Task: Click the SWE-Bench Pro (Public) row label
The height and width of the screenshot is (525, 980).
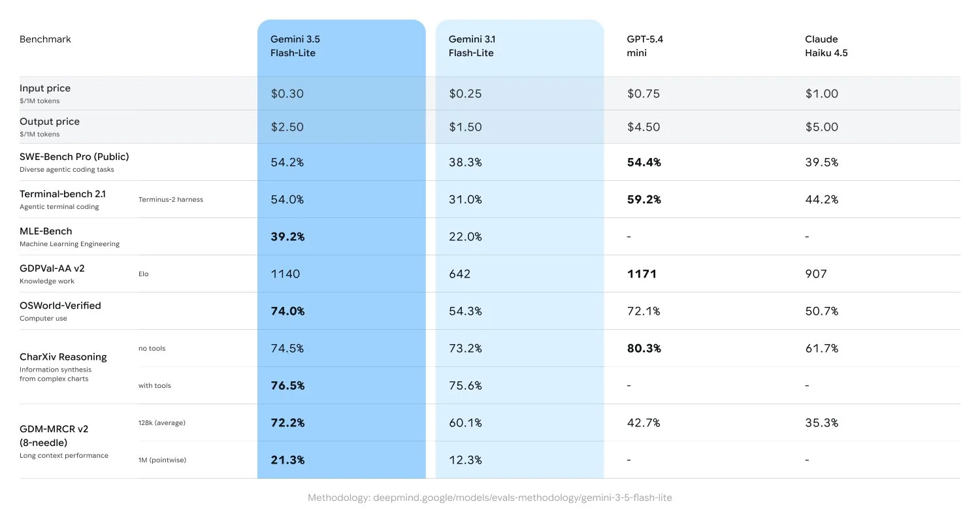Action: coord(74,157)
